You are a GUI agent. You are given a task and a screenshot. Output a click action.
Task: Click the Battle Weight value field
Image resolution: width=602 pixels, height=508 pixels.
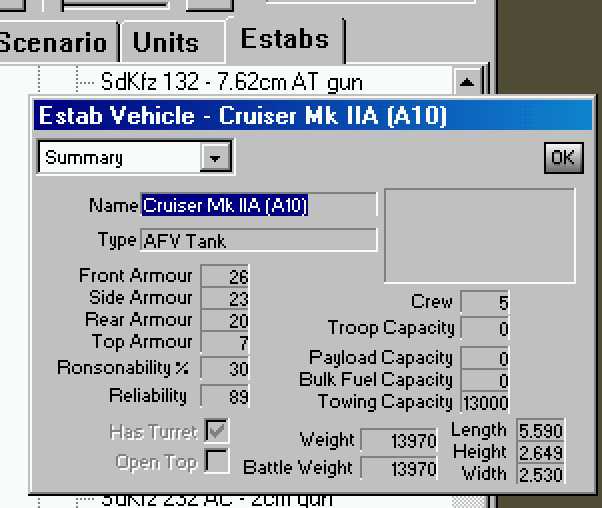[x=399, y=468]
